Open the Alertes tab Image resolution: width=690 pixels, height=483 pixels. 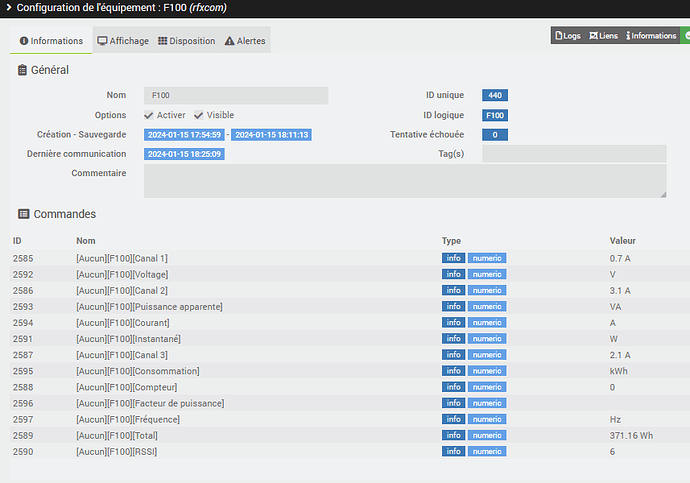tap(245, 41)
